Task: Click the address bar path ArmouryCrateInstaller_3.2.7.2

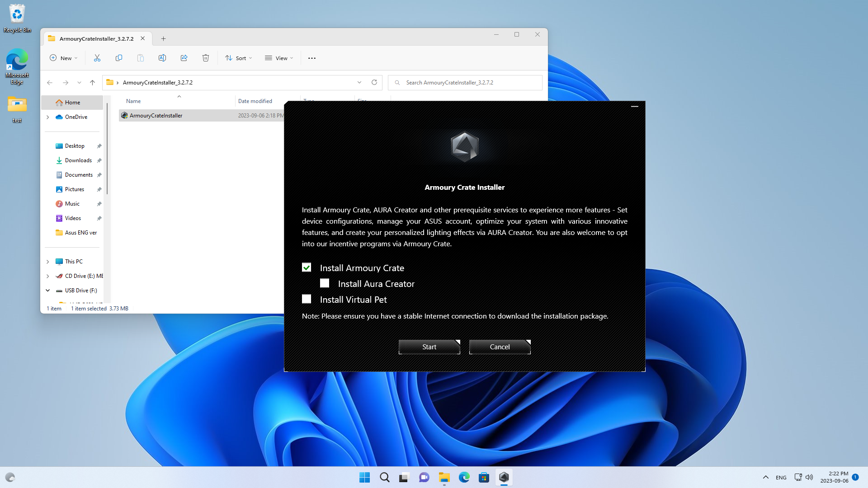Action: point(158,83)
